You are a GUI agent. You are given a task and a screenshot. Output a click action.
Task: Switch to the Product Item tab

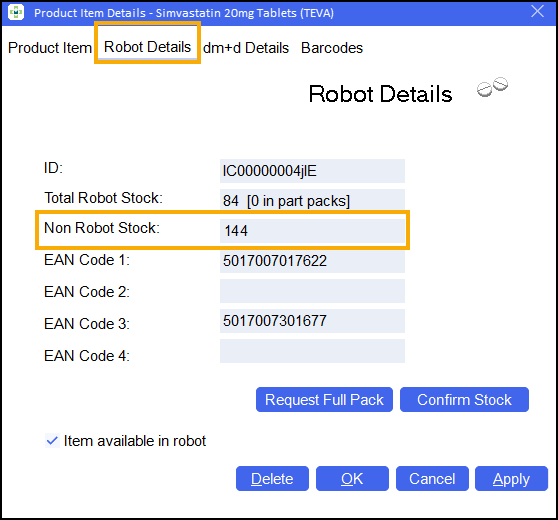50,48
